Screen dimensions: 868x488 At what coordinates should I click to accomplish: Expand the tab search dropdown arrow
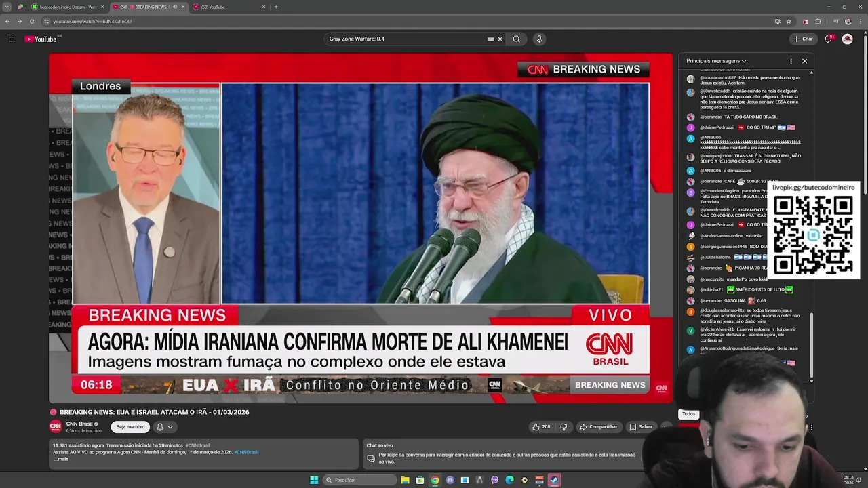pyautogui.click(x=6, y=7)
